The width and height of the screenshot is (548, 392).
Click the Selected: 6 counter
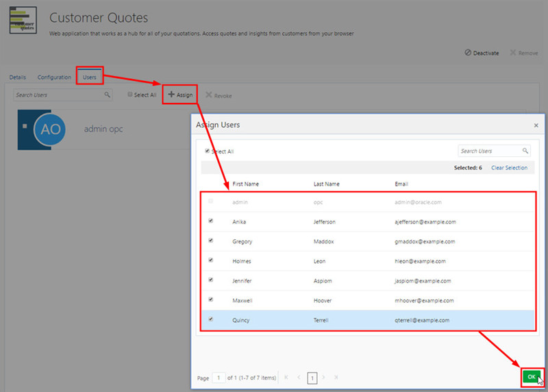pos(468,168)
